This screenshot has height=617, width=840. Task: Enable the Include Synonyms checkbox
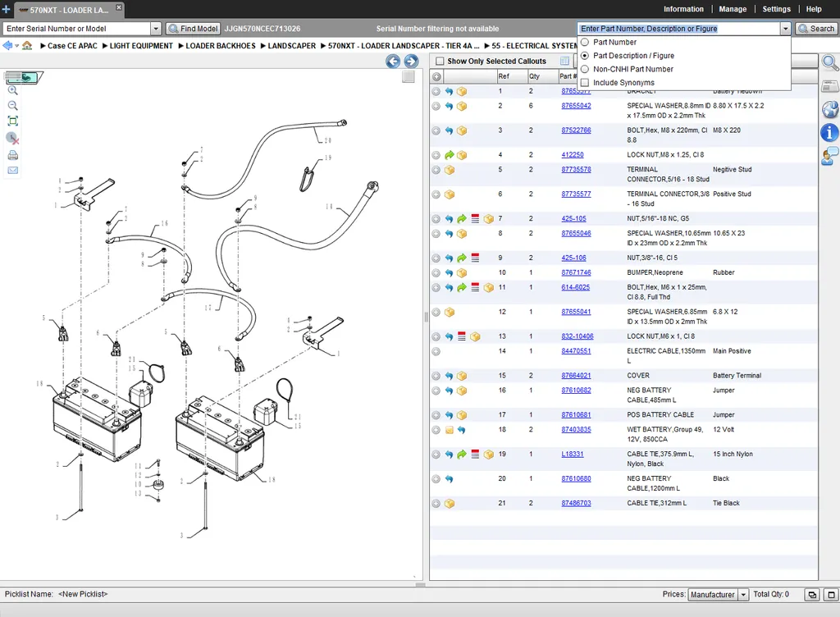585,83
